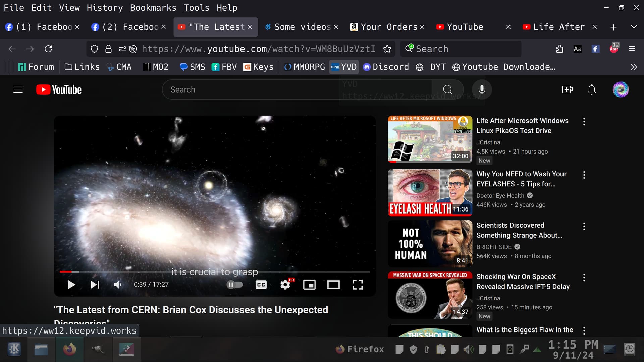Image resolution: width=644 pixels, height=362 pixels.
Task: Open the Eyelash Health thumbnail
Action: point(430,192)
